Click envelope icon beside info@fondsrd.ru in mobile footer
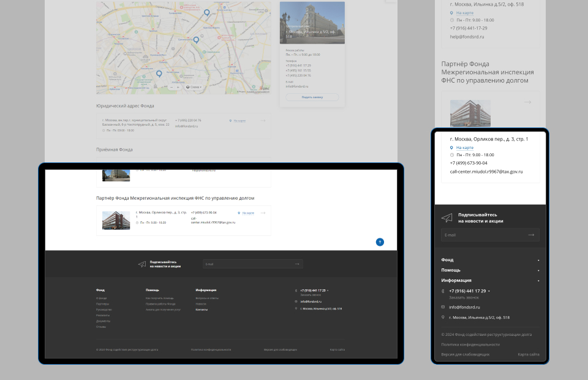588x380 pixels. pyautogui.click(x=443, y=307)
